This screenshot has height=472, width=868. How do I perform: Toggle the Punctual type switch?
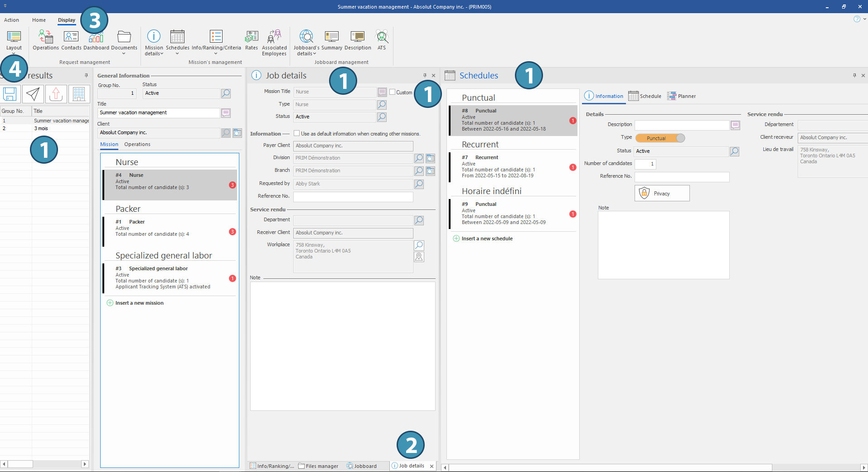coord(660,138)
